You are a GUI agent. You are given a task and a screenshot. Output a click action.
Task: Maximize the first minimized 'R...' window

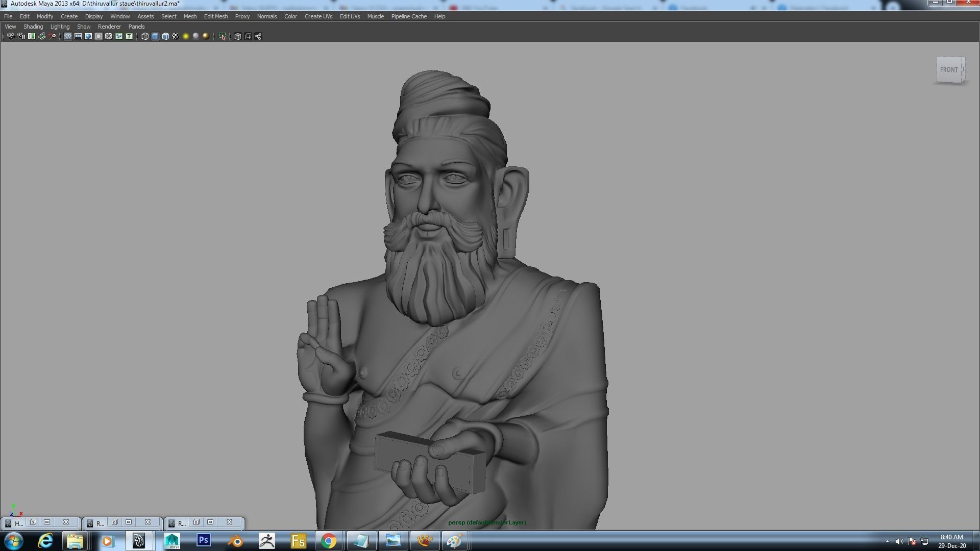point(129,522)
